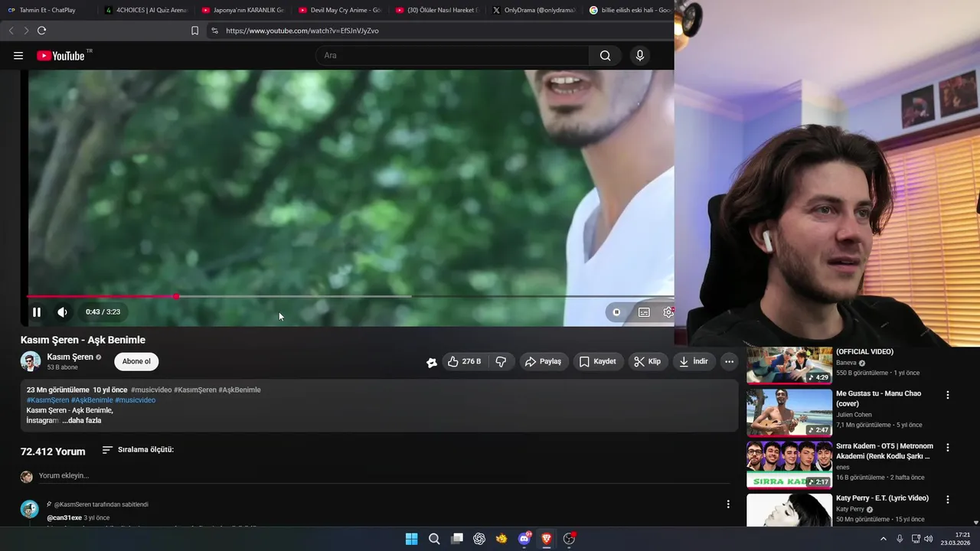Open the 'Sıralama ölçütü' sort dropdown
This screenshot has width=980, height=551.
138,450
